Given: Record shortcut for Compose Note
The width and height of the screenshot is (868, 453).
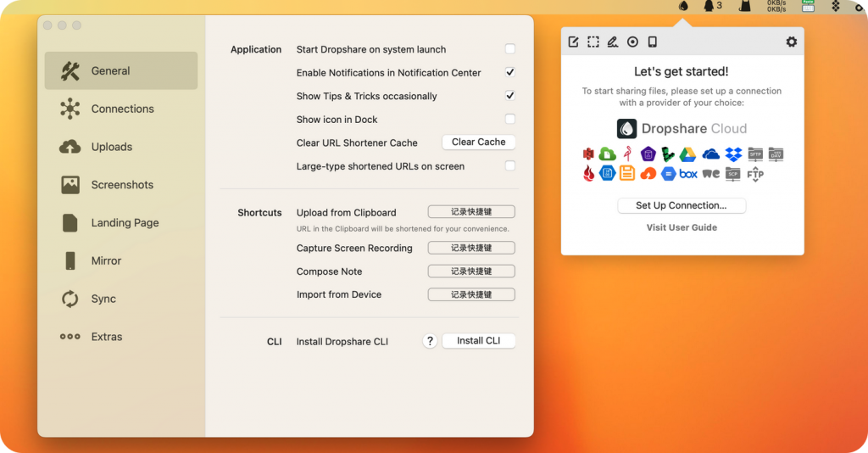Looking at the screenshot, I should point(471,271).
